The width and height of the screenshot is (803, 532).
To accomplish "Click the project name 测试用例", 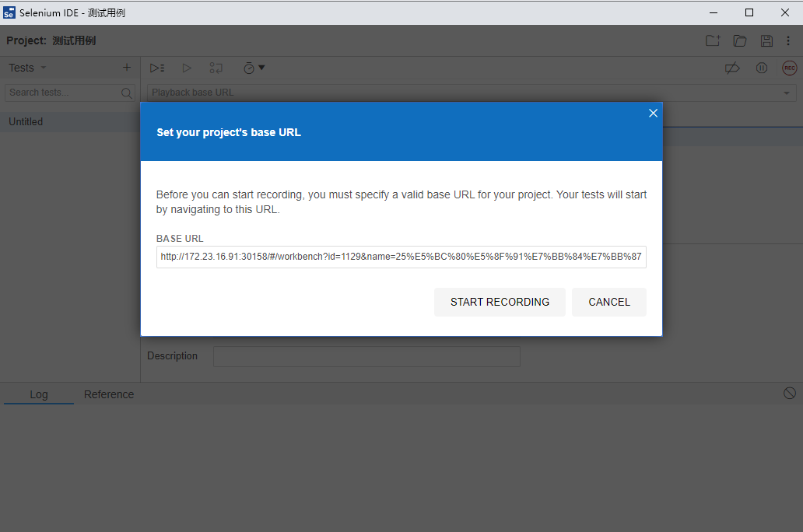I will [x=74, y=41].
